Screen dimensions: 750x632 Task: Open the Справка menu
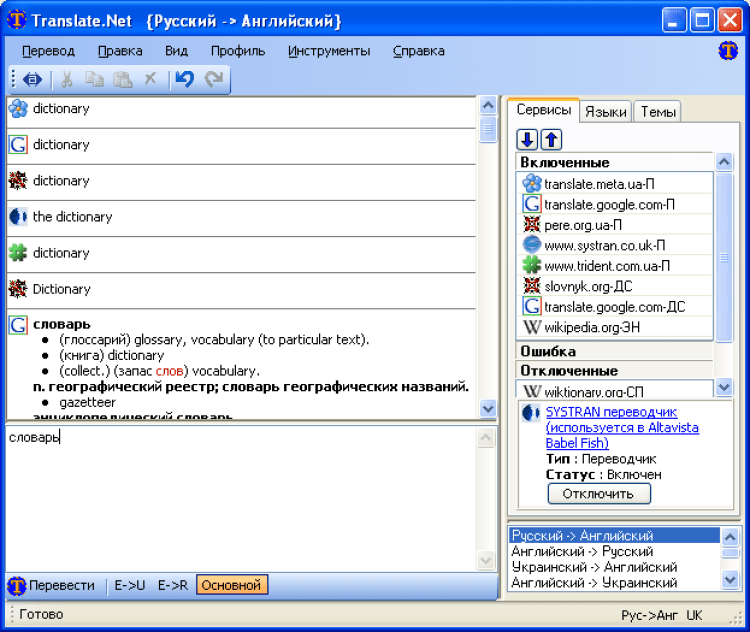coord(419,51)
